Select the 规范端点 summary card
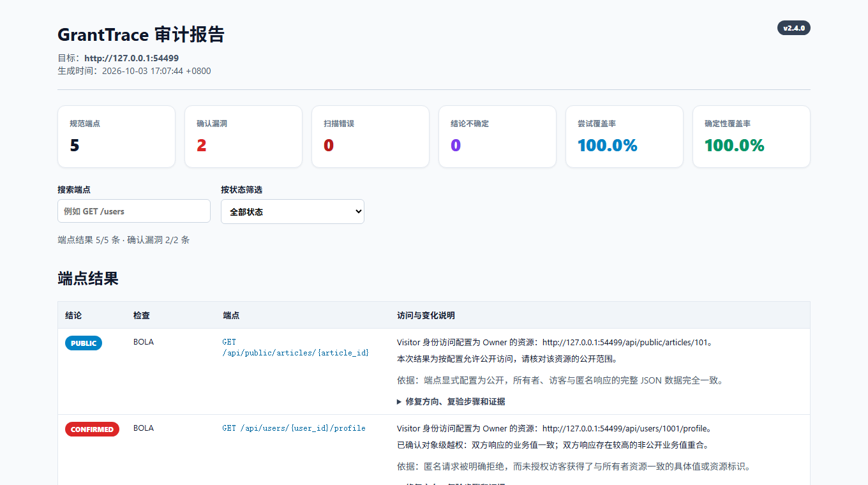 point(116,137)
